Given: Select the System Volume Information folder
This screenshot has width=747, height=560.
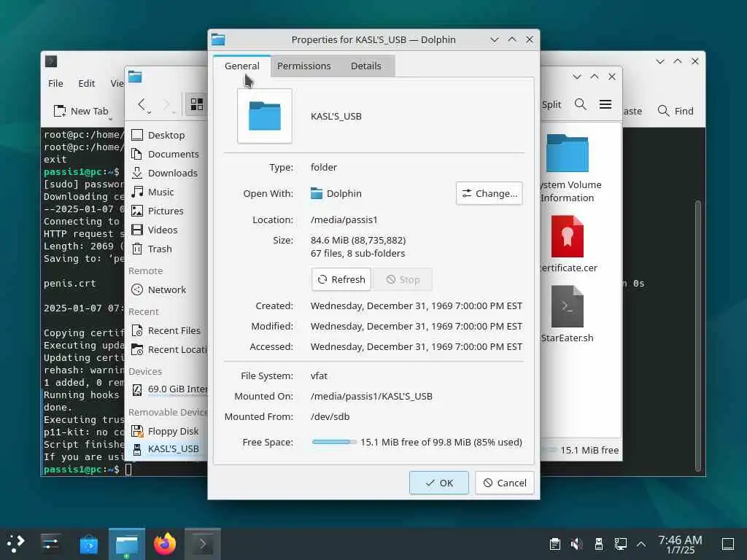Looking at the screenshot, I should coord(568,168).
